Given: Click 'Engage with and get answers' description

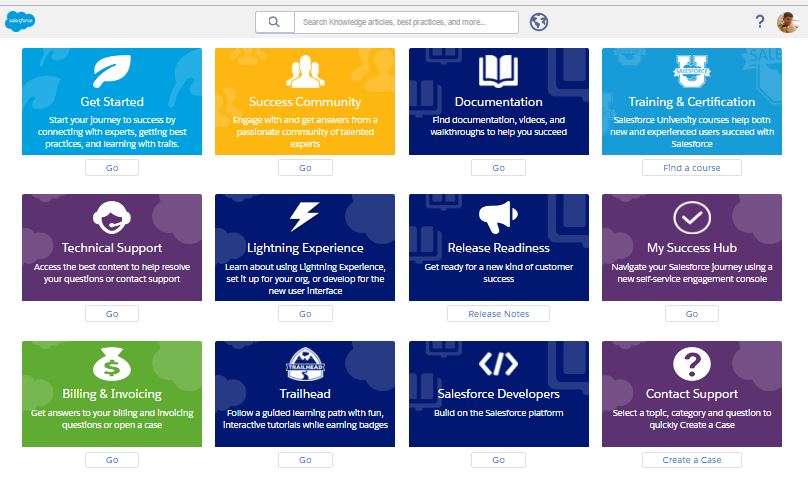Looking at the screenshot, I should (x=305, y=131).
